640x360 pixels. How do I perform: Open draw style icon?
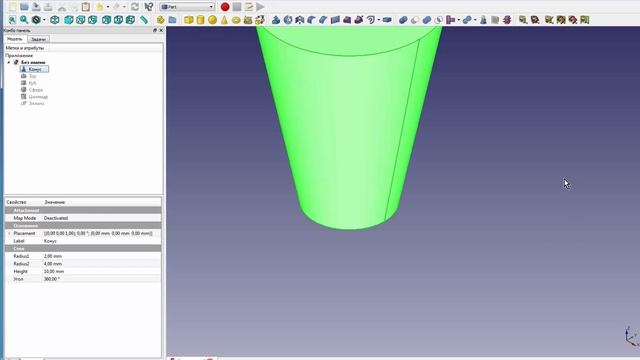[x=36, y=20]
